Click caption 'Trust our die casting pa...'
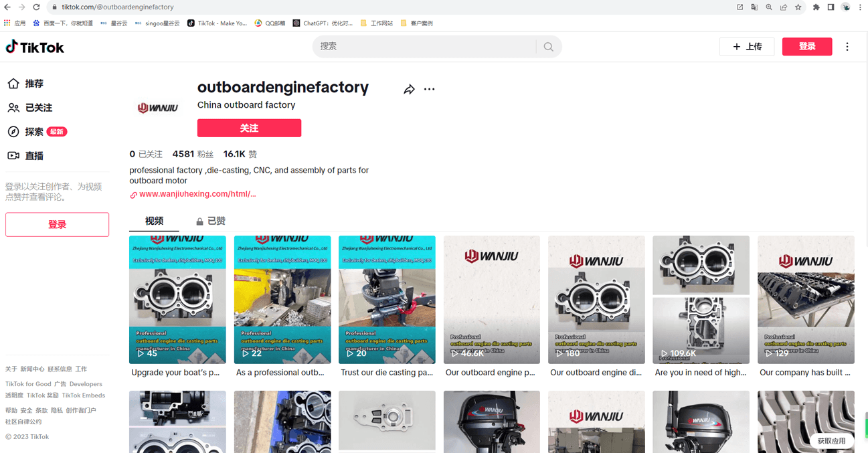 pyautogui.click(x=387, y=373)
